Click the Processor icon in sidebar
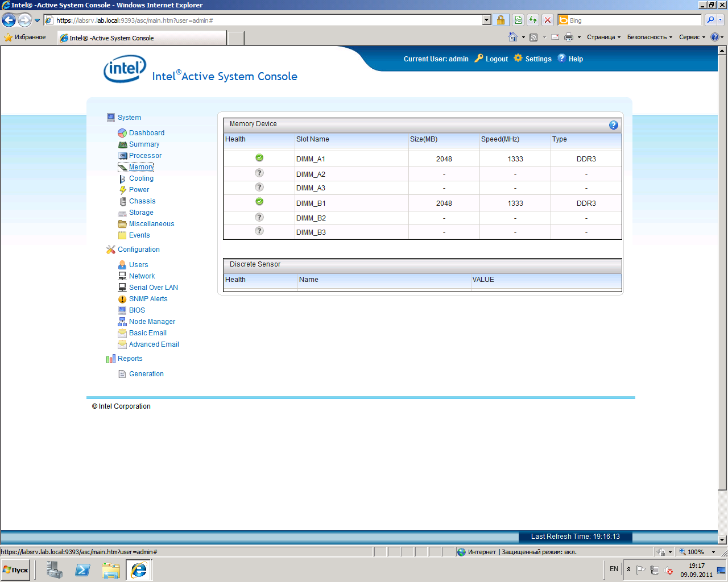Screen dimensions: 728x582 click(x=122, y=156)
